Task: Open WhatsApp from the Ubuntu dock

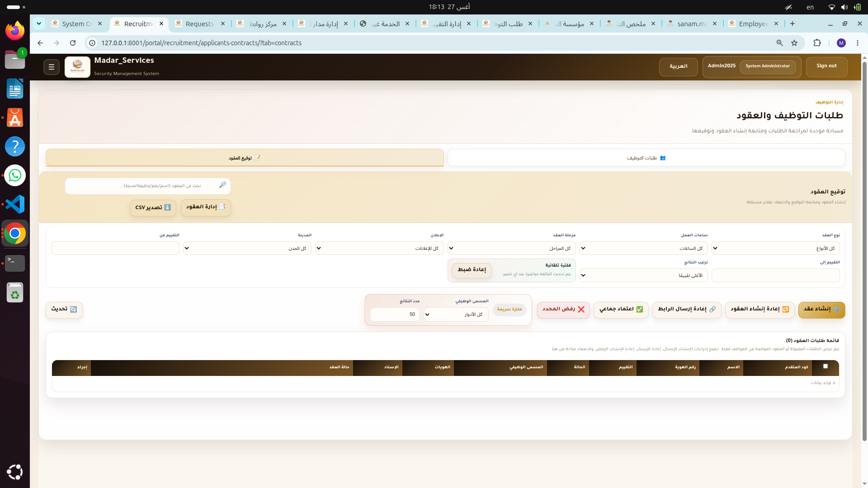Action: (15, 175)
